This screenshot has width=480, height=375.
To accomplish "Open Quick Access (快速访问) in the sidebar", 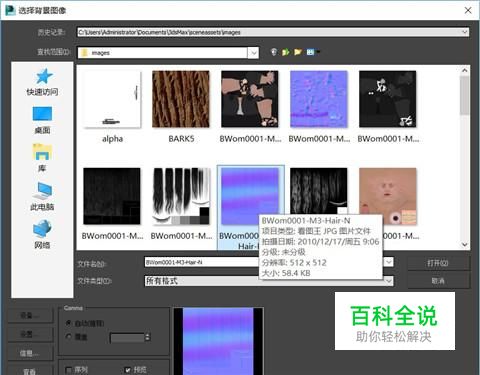I will click(x=42, y=82).
